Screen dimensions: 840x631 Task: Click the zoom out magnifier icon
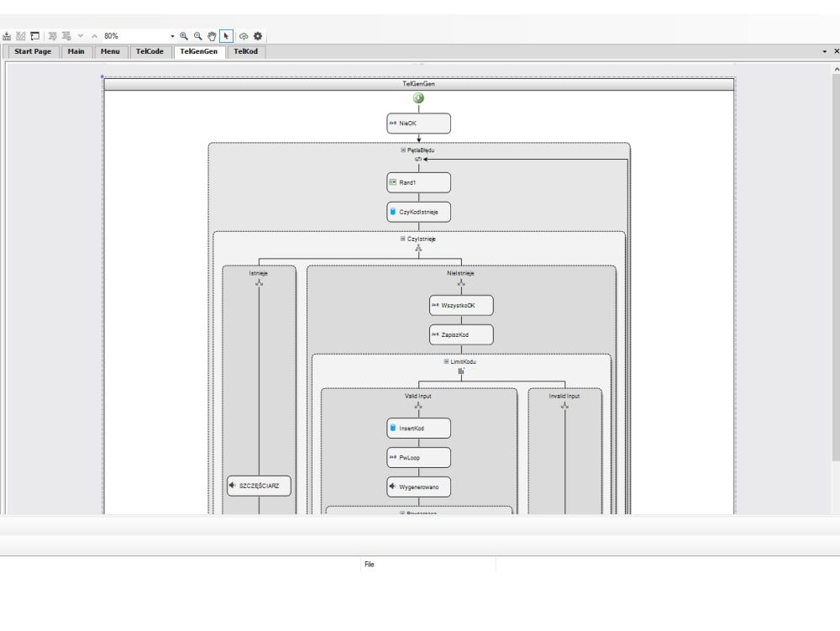[197, 36]
